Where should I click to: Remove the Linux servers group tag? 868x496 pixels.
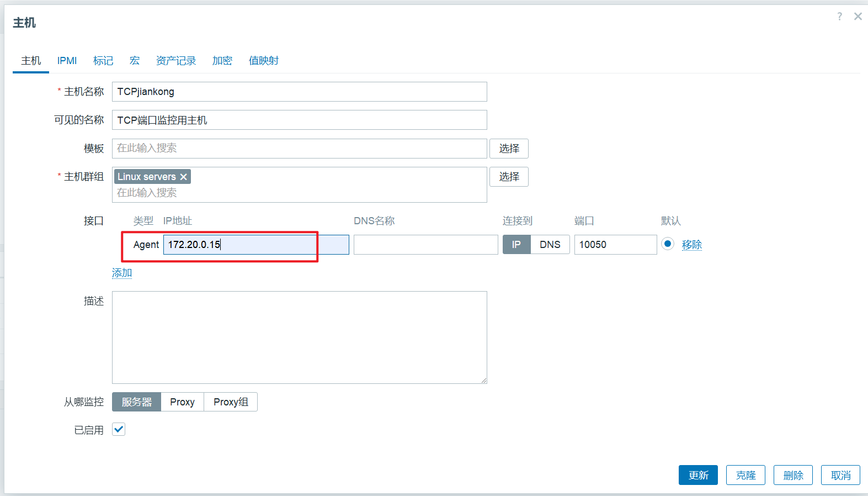184,177
